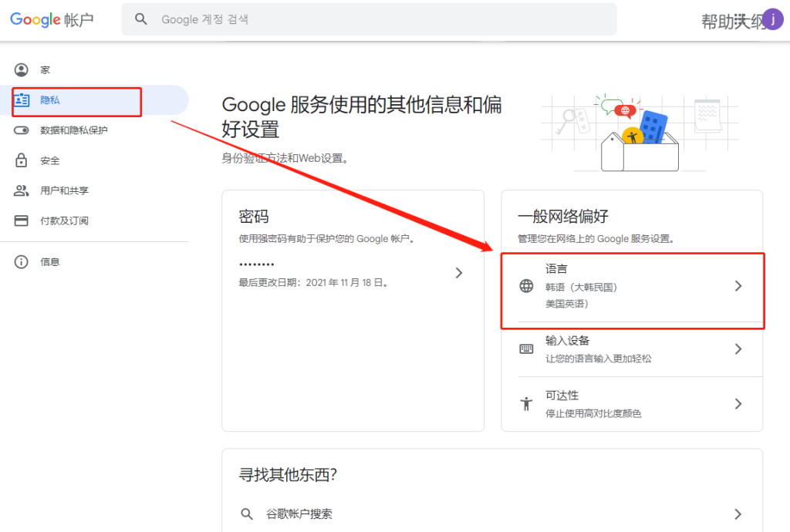Click the 一般网络偏好 card heading
Viewport: 790px width, 532px height.
563,217
